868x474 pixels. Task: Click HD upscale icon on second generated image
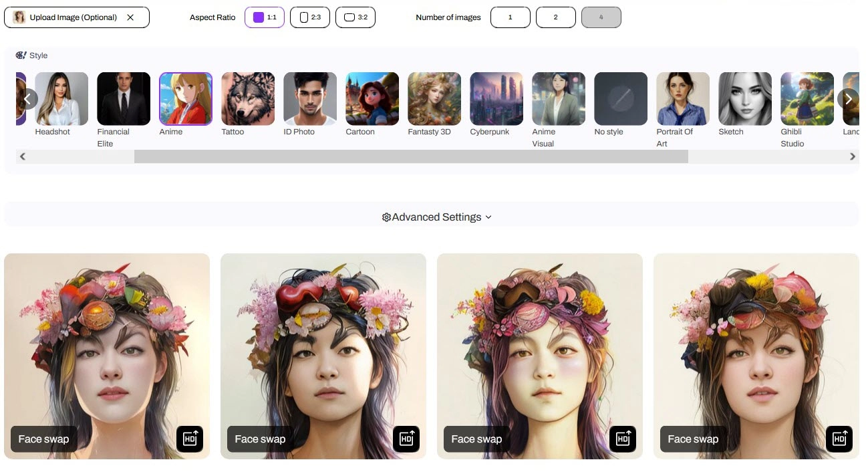click(406, 439)
